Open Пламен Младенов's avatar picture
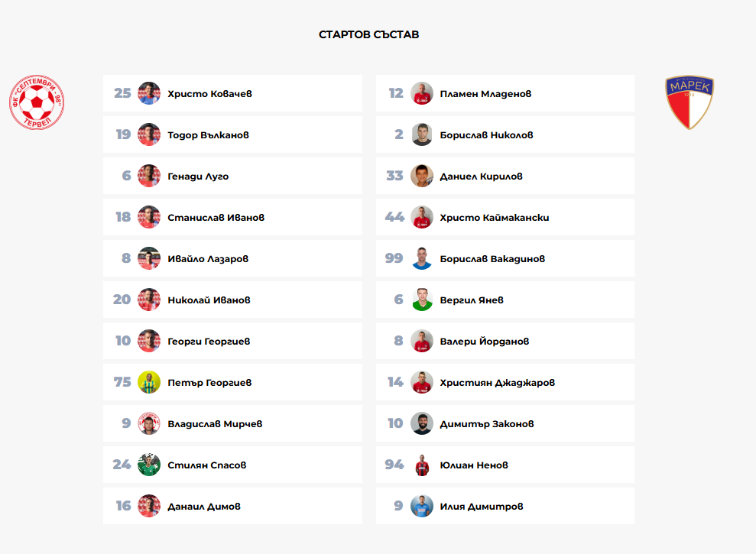Screen dimensions: 756x554 tap(422, 93)
